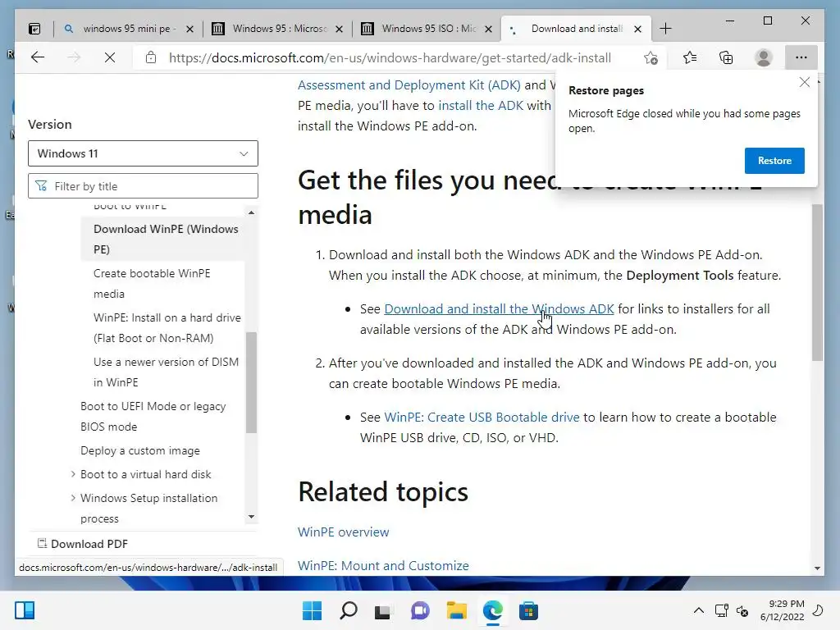Open the Widgets panel icon

25,610
